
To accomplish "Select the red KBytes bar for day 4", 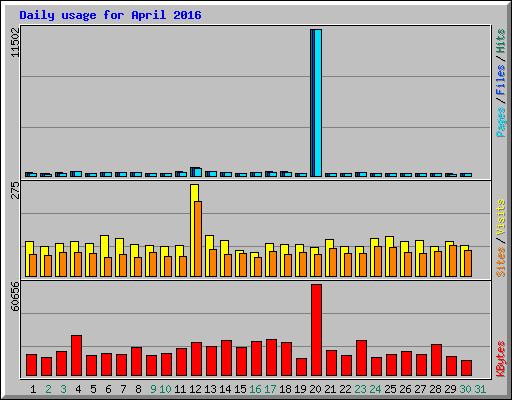I will point(76,356).
